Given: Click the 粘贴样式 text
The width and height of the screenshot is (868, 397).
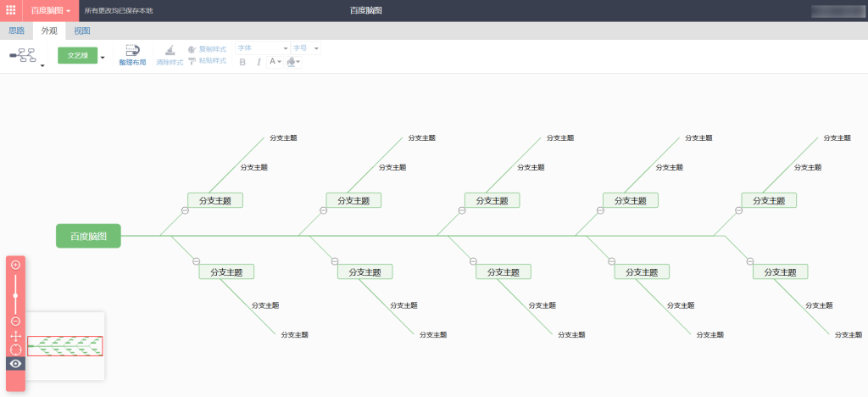Looking at the screenshot, I should click(213, 61).
